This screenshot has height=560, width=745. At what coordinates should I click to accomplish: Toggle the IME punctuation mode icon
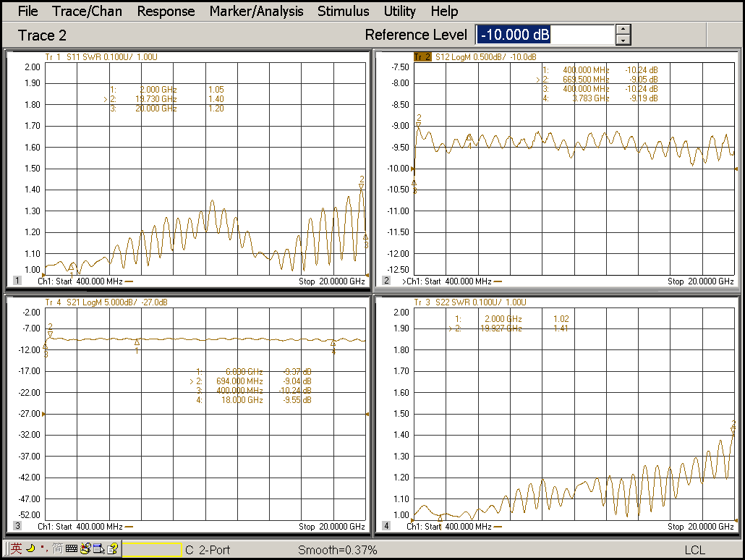[x=43, y=548]
